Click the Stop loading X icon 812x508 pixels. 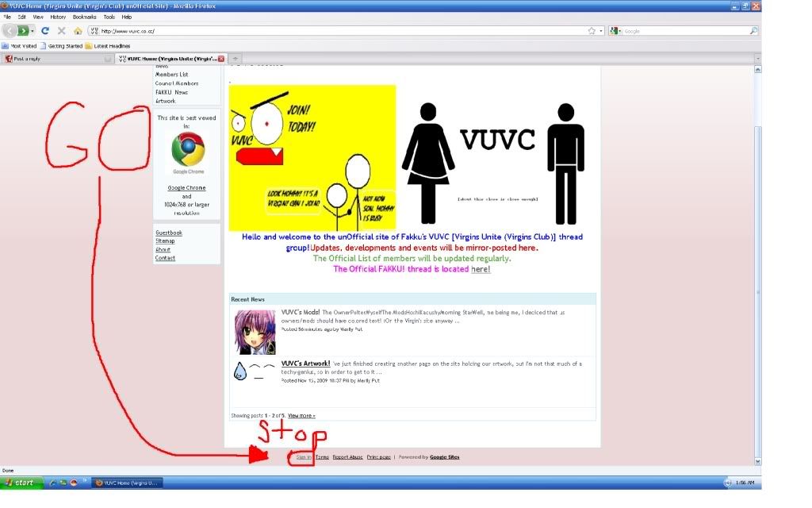pos(61,31)
